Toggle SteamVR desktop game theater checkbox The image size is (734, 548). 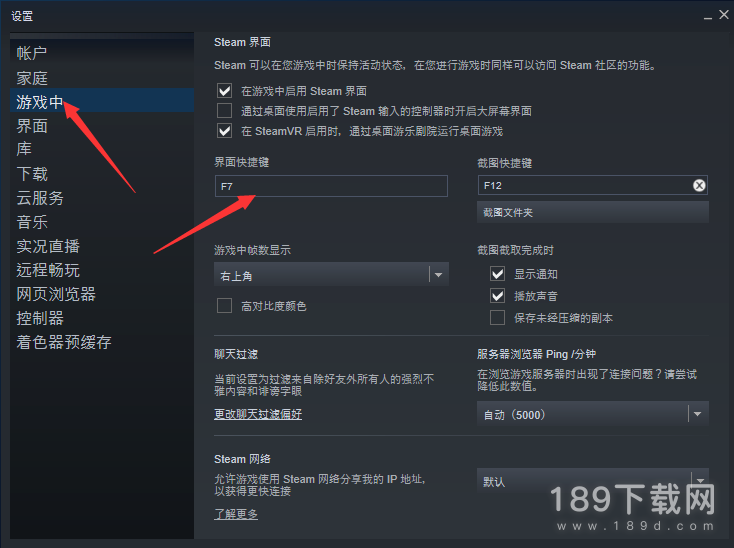point(224,131)
